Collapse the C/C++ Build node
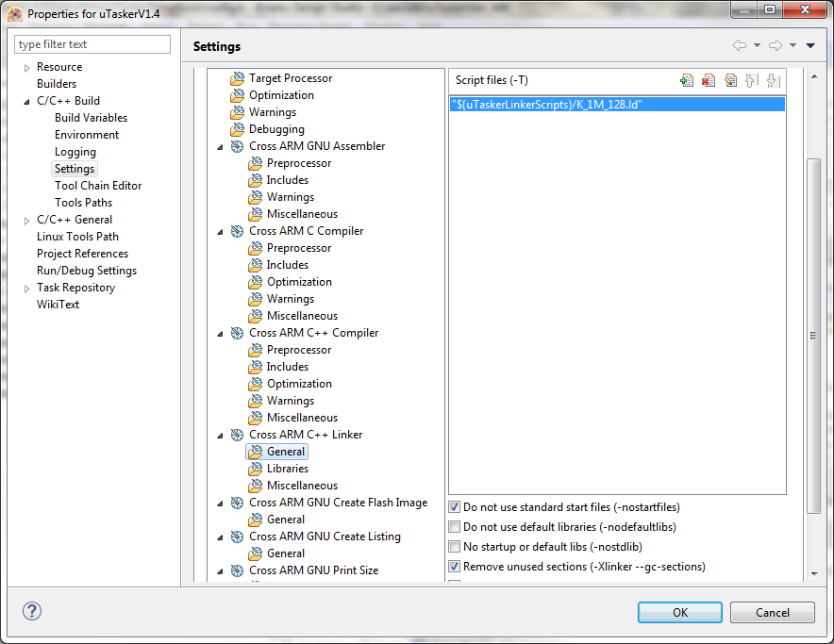Image resolution: width=834 pixels, height=644 pixels. (26, 102)
